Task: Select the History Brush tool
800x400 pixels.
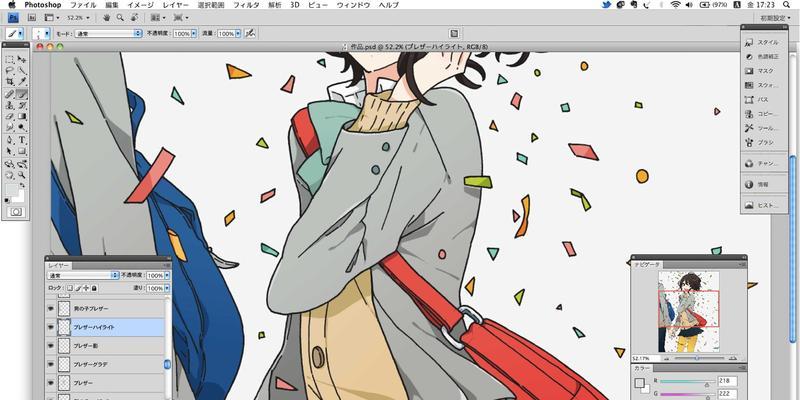Action: point(21,105)
